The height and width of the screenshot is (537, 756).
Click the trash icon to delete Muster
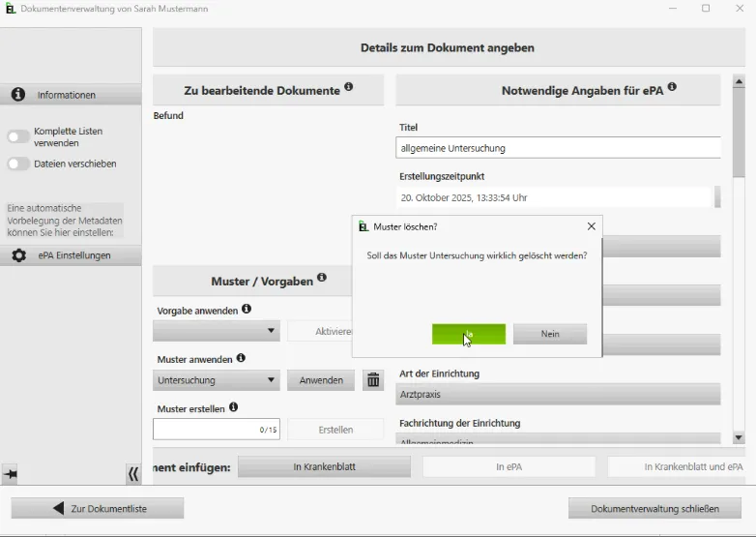pos(373,380)
